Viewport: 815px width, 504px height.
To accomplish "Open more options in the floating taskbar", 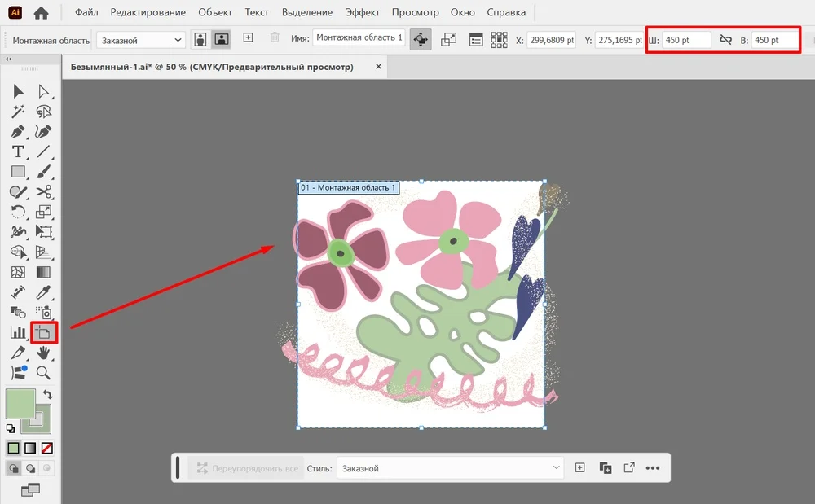I will 652,468.
